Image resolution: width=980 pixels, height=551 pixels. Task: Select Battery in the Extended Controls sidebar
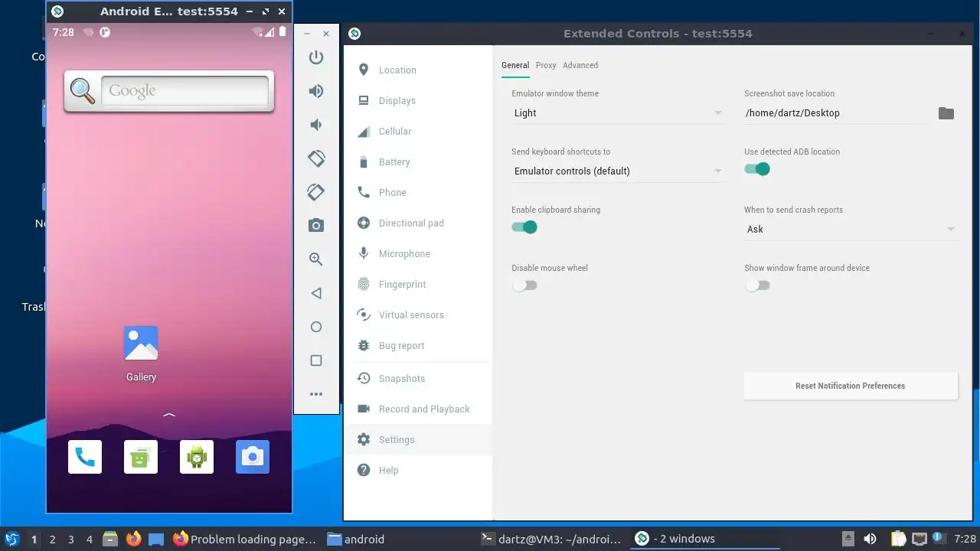click(x=416, y=162)
